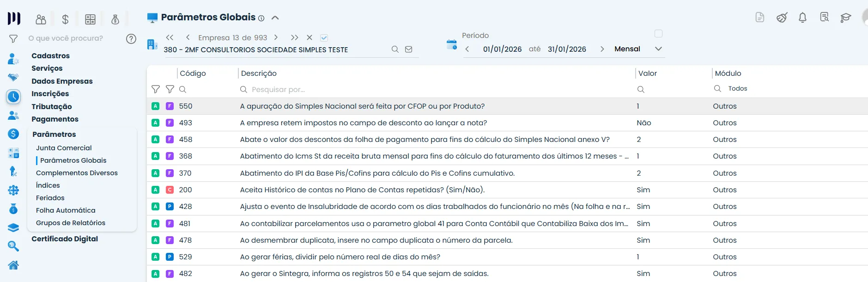Click the blue P badge on row 529
Image resolution: width=868 pixels, height=282 pixels.
click(x=170, y=257)
